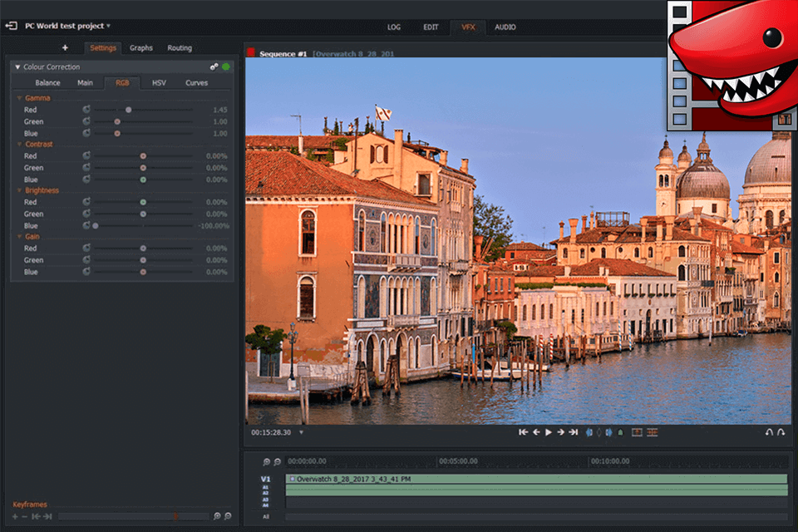
Task: Open the PC World test project dropdown
Action: [x=108, y=26]
